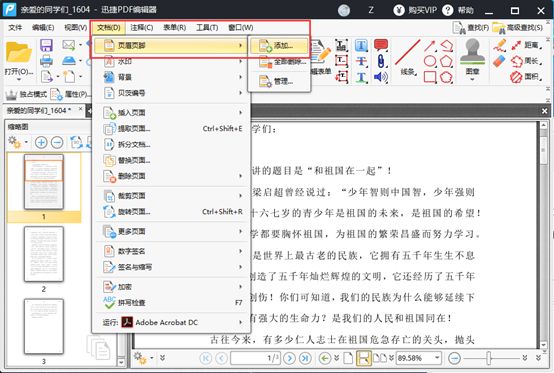This screenshot has height=373, width=554.
Task: Click the yellow Open folder icon
Action: [18, 52]
